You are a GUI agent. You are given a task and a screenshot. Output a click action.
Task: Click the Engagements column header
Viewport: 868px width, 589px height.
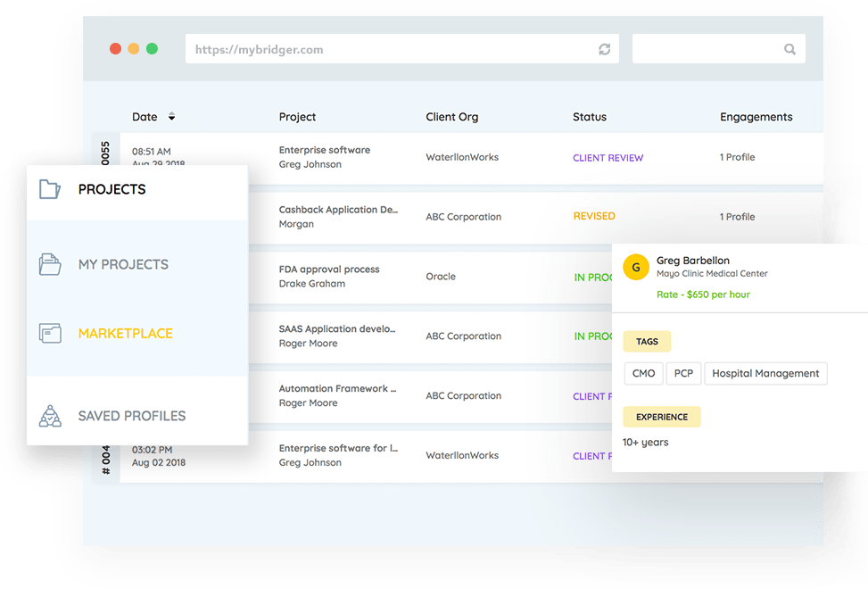point(756,117)
